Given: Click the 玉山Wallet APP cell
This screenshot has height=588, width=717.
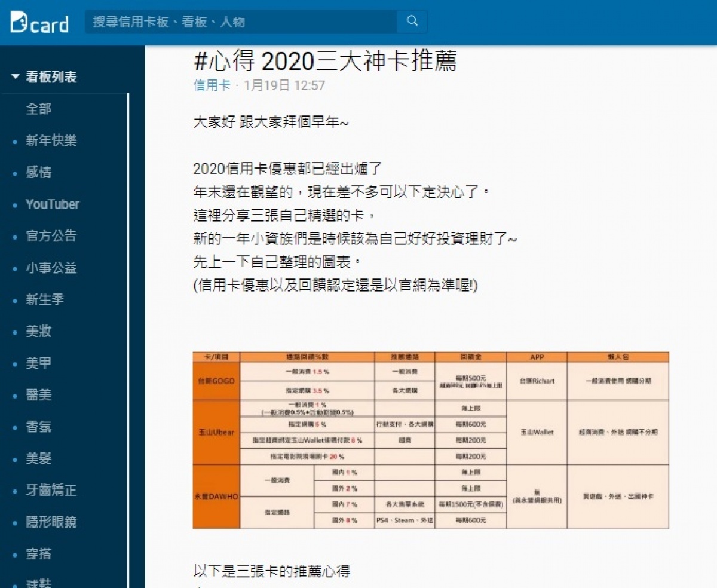Looking at the screenshot, I should tap(537, 432).
